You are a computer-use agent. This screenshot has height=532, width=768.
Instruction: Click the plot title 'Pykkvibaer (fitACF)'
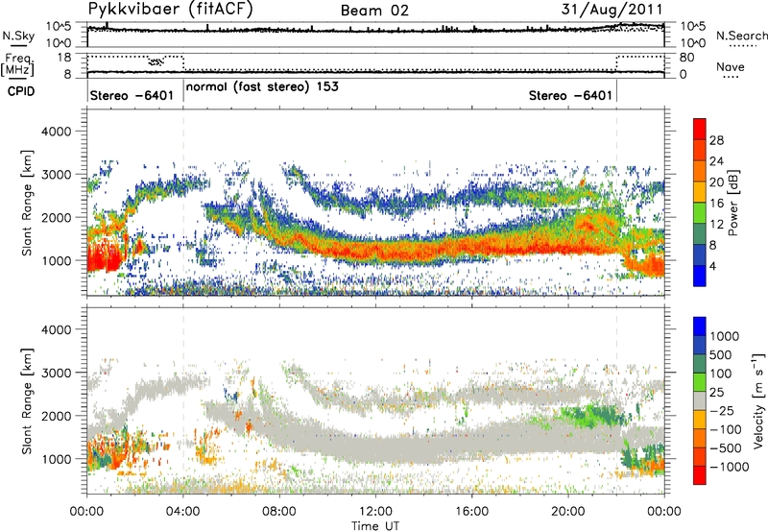pyautogui.click(x=170, y=10)
